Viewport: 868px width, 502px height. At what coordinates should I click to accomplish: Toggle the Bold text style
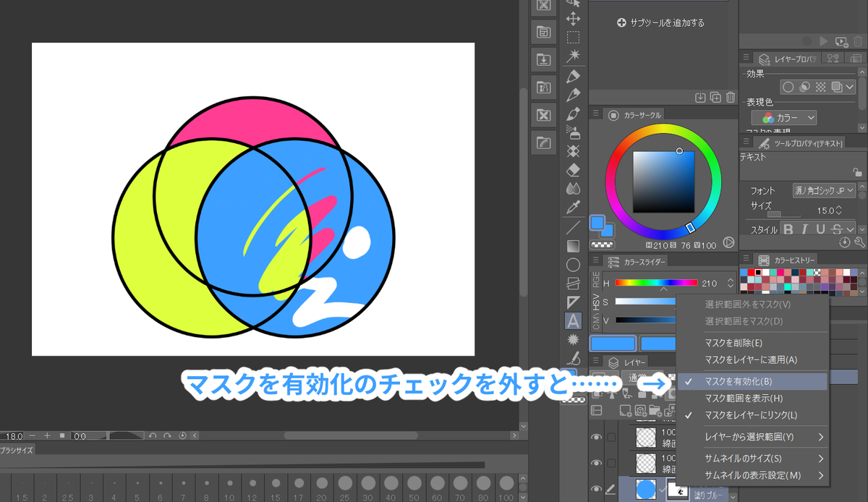(788, 230)
